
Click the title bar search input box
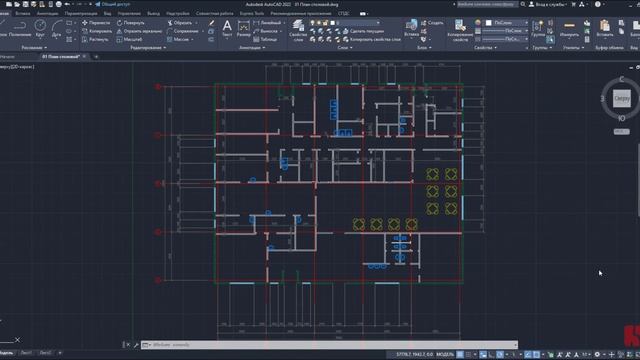click(487, 4)
